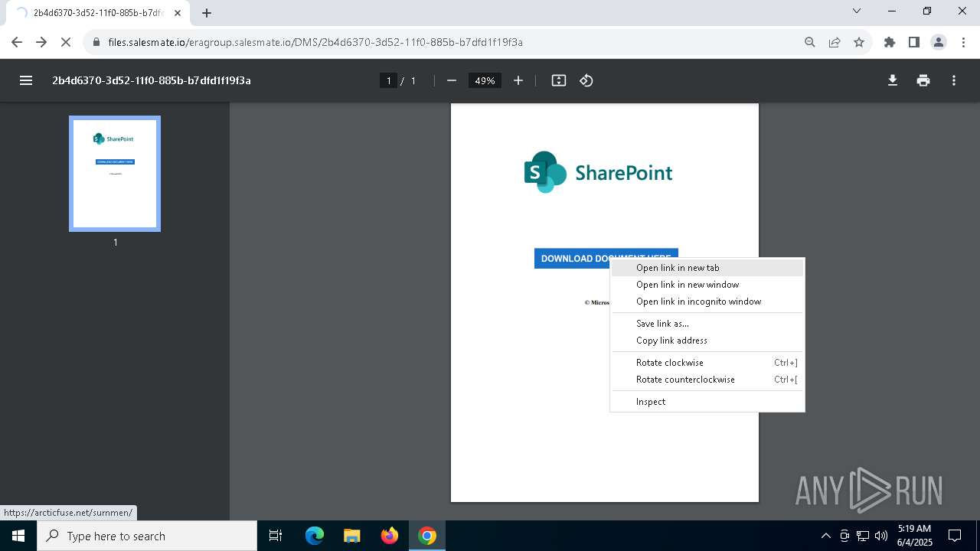This screenshot has width=980, height=551.
Task: Choose Save link as...
Action: 707,324
